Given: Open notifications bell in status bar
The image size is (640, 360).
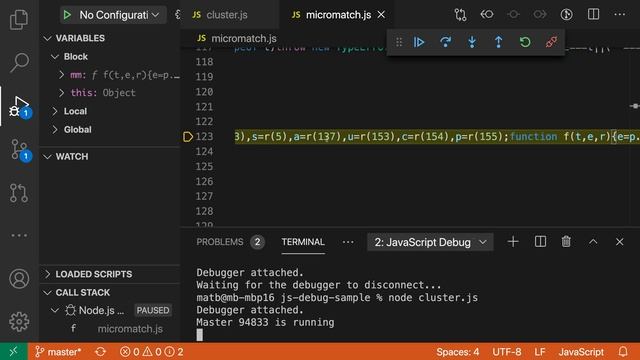Looking at the screenshot, I should click(x=623, y=352).
